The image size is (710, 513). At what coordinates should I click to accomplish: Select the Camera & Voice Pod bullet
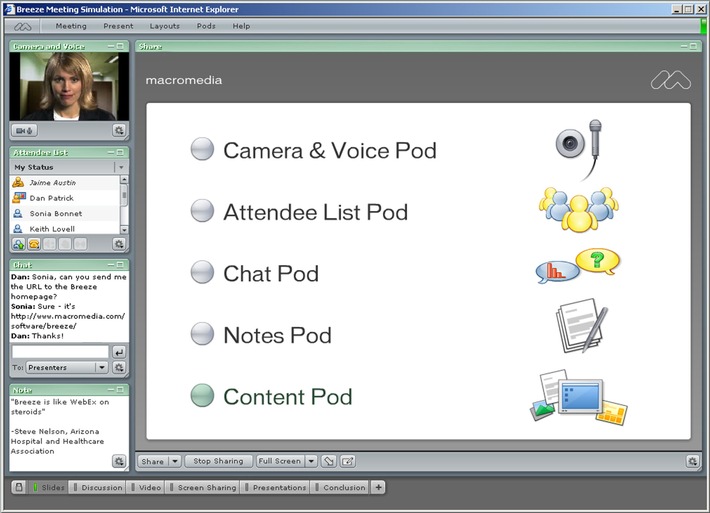pyautogui.click(x=202, y=149)
